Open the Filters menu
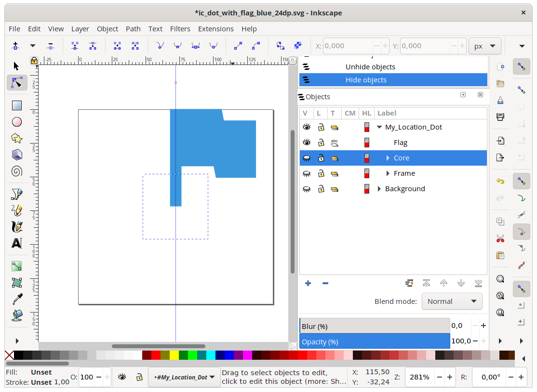 (180, 29)
